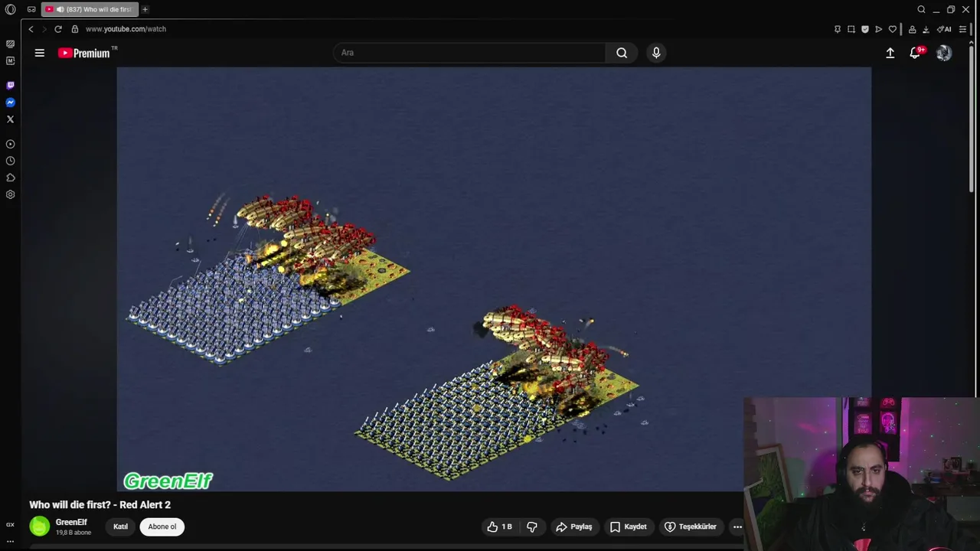Open the sidebar M icon below workspaces
The height and width of the screenshot is (551, 980).
(10, 60)
